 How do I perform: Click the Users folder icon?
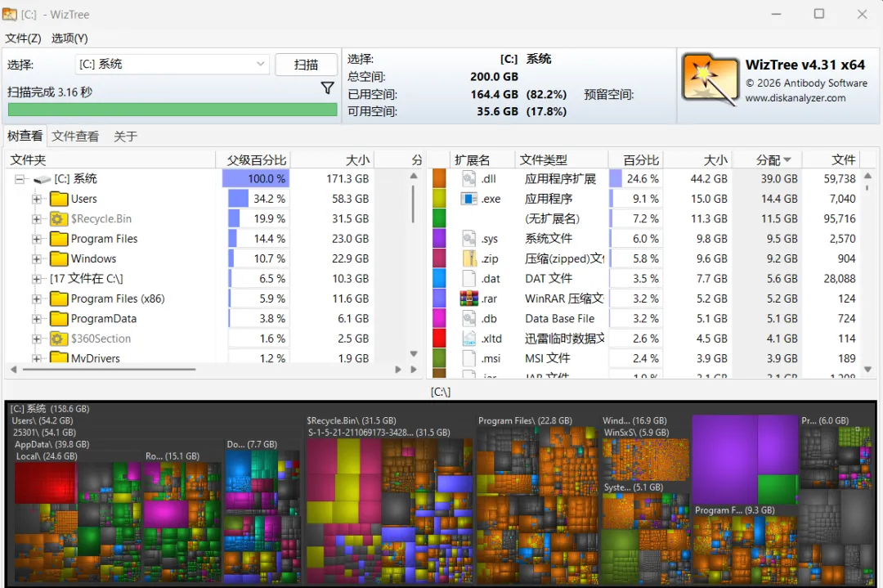59,199
